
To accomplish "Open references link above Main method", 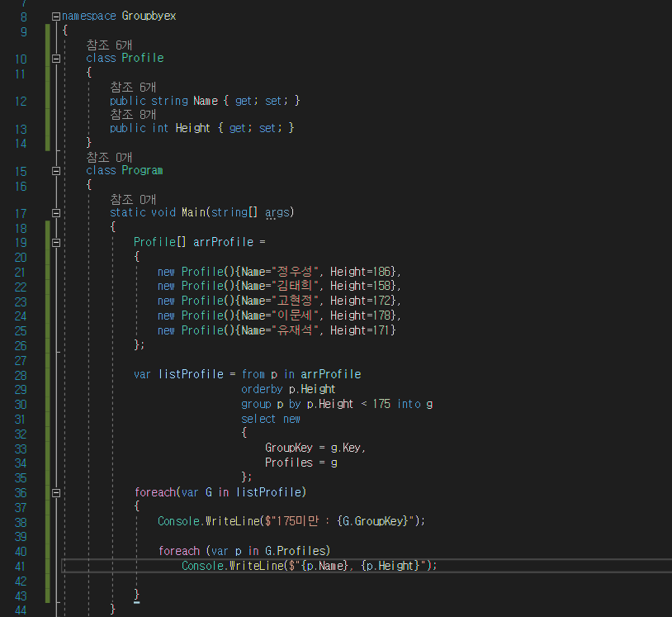I will pos(133,199).
